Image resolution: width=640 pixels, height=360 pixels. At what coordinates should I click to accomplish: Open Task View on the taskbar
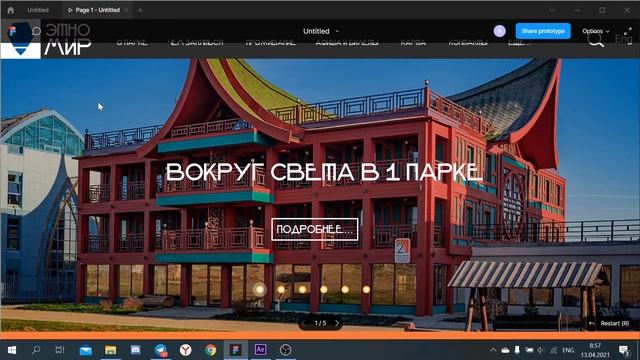coord(60,350)
